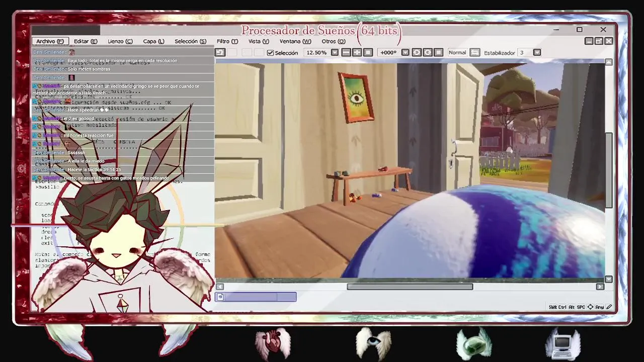The height and width of the screenshot is (362, 644).
Task: Minimize the Procesador de Sueños window
Action: [x=556, y=30]
